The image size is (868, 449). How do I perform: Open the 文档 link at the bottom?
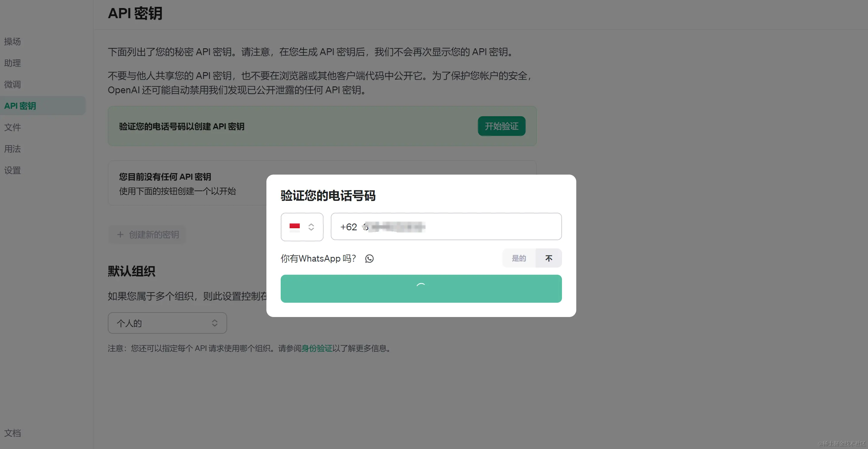[13, 433]
